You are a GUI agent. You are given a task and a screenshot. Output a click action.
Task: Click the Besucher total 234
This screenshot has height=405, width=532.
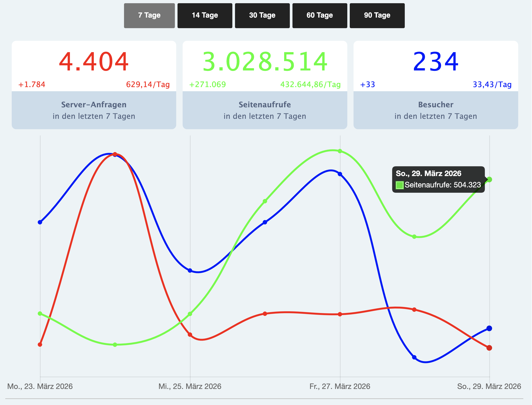pyautogui.click(x=436, y=62)
